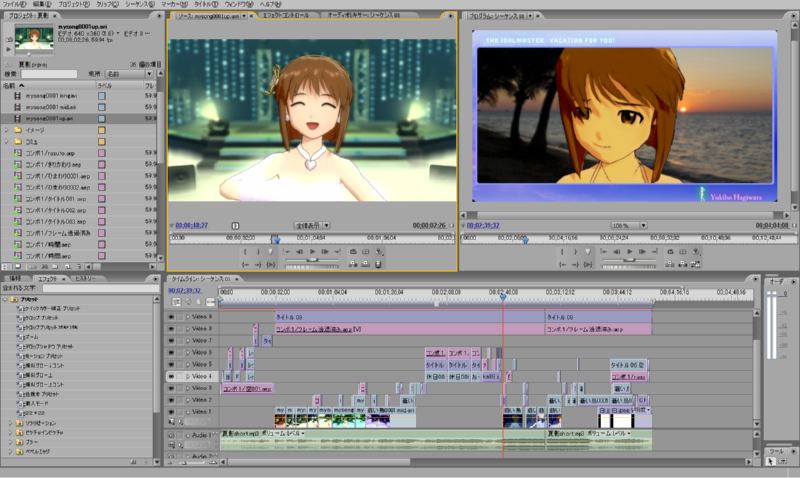The height and width of the screenshot is (478, 800).
Task: Click the timeline current timecode
Action: point(185,291)
